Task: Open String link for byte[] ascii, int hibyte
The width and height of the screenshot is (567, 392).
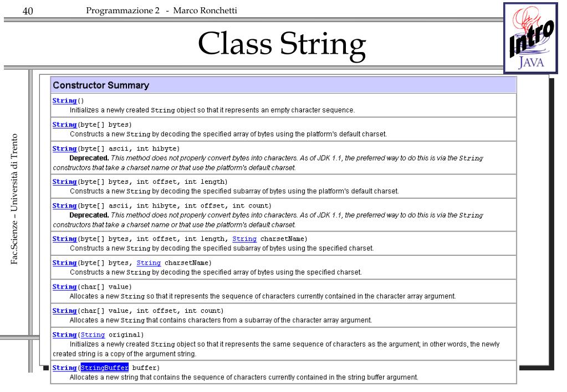Action: tap(64, 148)
